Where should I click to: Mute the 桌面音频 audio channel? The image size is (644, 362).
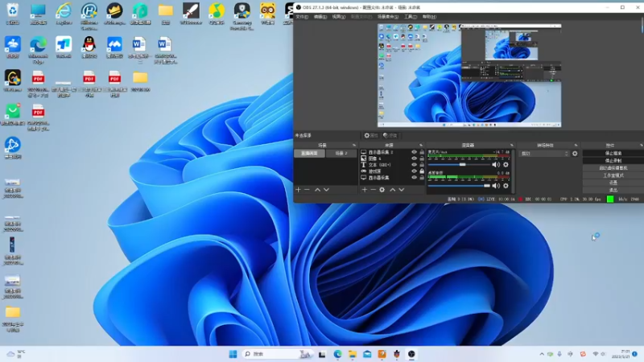pyautogui.click(x=496, y=186)
